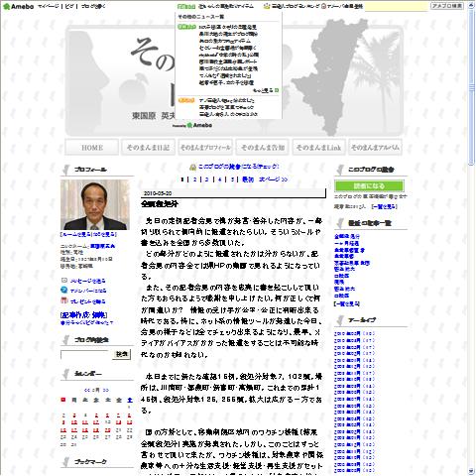Click the profile photo thumbnail
Viewport: 476px width, 476px height.
(95, 205)
